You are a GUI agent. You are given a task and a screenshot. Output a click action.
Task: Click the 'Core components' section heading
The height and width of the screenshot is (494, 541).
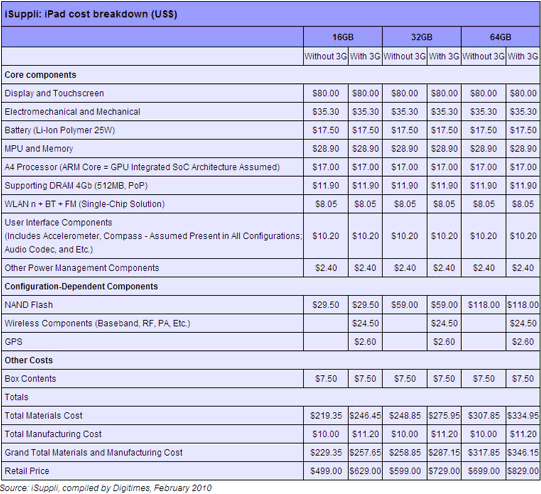(x=40, y=75)
